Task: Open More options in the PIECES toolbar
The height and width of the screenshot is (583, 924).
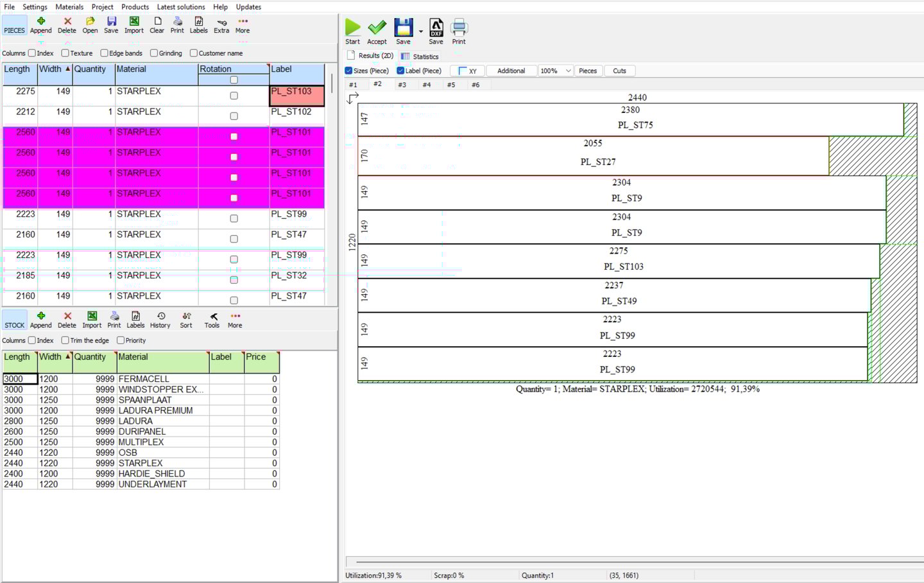Action: pyautogui.click(x=243, y=25)
